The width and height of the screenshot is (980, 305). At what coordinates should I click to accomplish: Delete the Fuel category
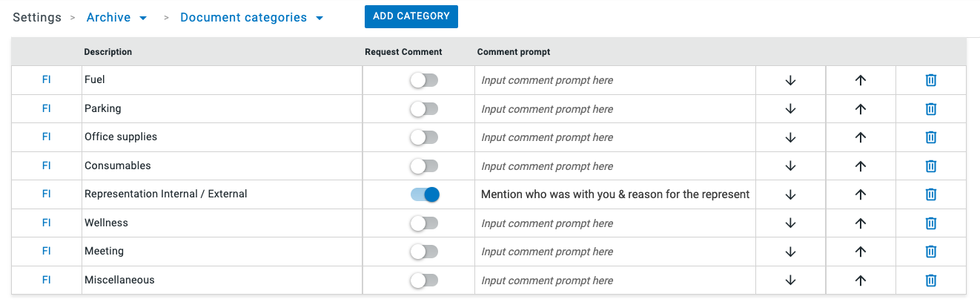pyautogui.click(x=931, y=80)
